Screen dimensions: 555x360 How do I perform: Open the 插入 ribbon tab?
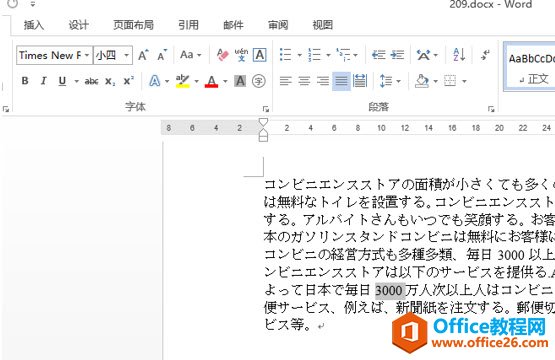34,25
